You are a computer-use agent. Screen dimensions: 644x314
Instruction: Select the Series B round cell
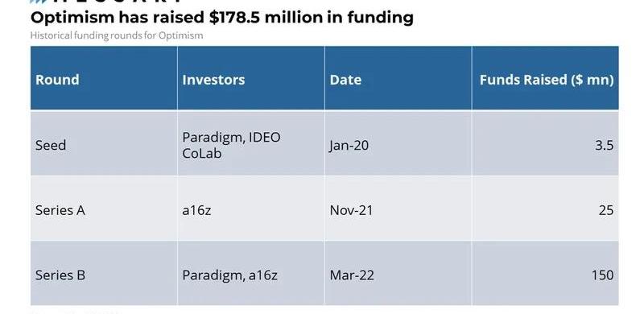coord(104,273)
